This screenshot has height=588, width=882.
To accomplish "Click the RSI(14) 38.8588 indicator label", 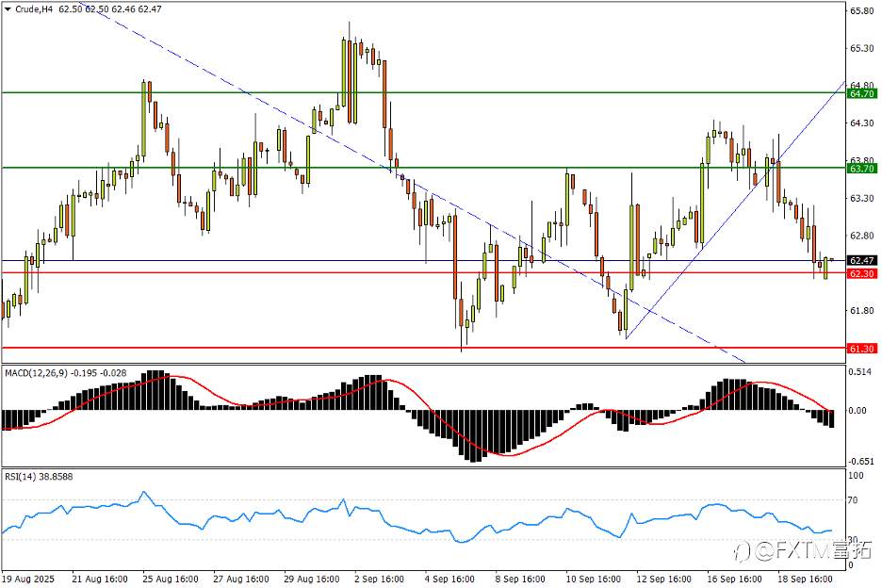I will [x=39, y=477].
